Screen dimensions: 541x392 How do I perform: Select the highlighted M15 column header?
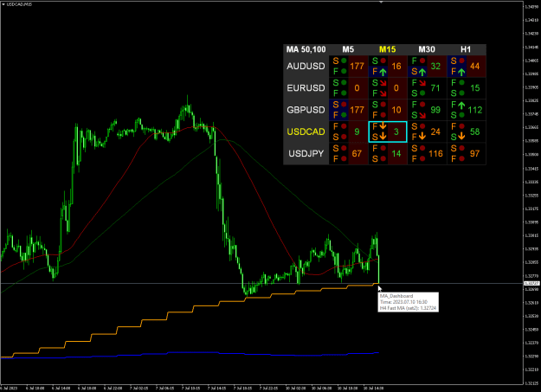(x=388, y=49)
